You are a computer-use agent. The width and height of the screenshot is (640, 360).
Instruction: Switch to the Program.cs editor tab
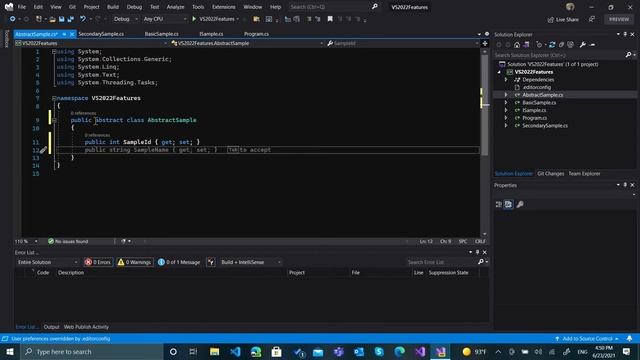pyautogui.click(x=256, y=34)
